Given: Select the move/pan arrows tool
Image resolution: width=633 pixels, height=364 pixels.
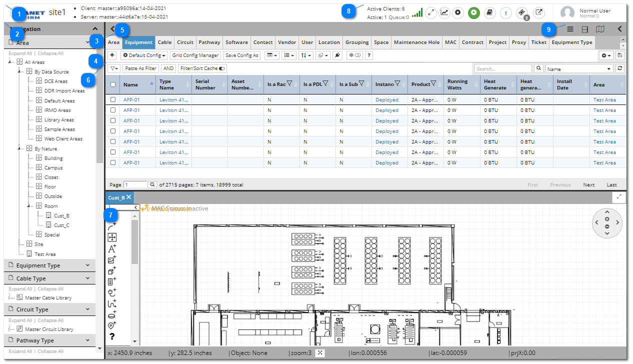Looking at the screenshot, I should (112, 237).
